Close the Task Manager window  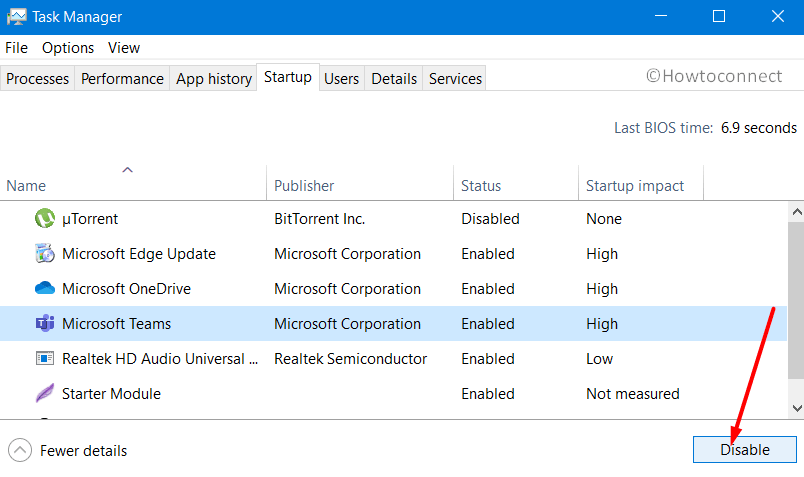click(x=778, y=16)
